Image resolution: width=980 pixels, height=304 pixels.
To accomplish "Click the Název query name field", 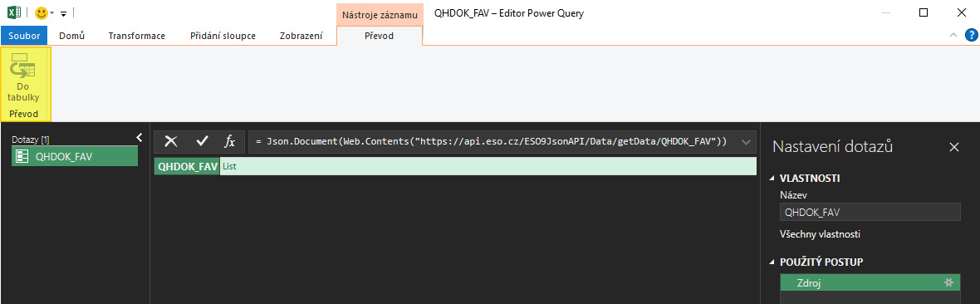I will [870, 212].
